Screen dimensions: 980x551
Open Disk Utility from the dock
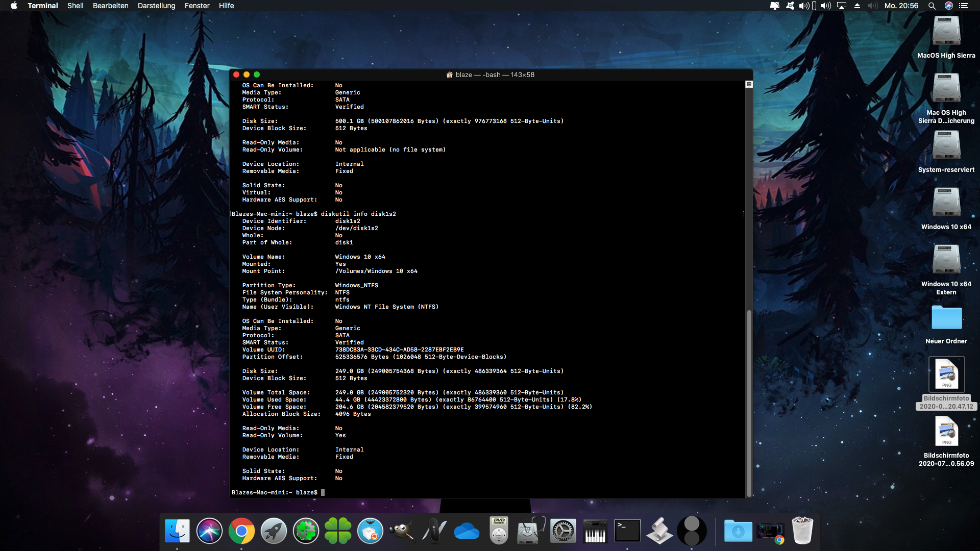[x=531, y=531]
